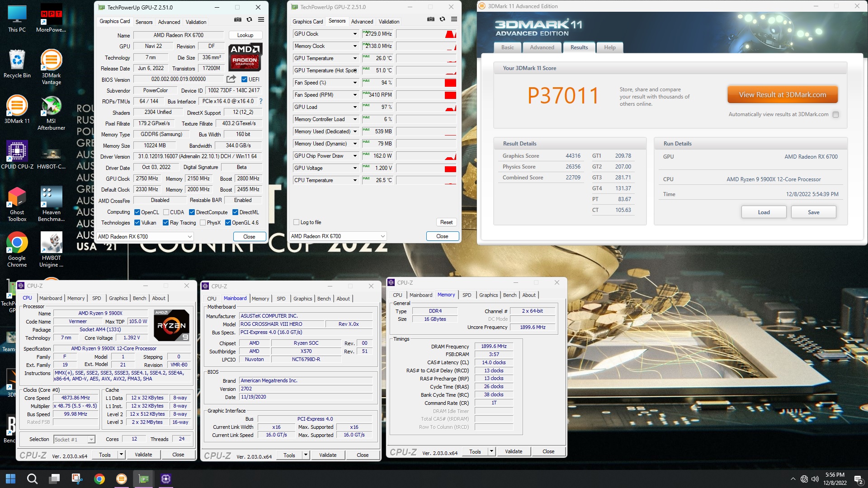Click the GPU Clock sensor graph
This screenshot has height=488, width=868.
(426, 34)
